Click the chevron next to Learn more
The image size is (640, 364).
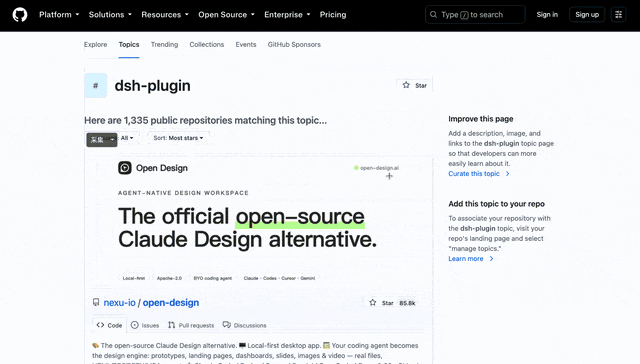(491, 259)
